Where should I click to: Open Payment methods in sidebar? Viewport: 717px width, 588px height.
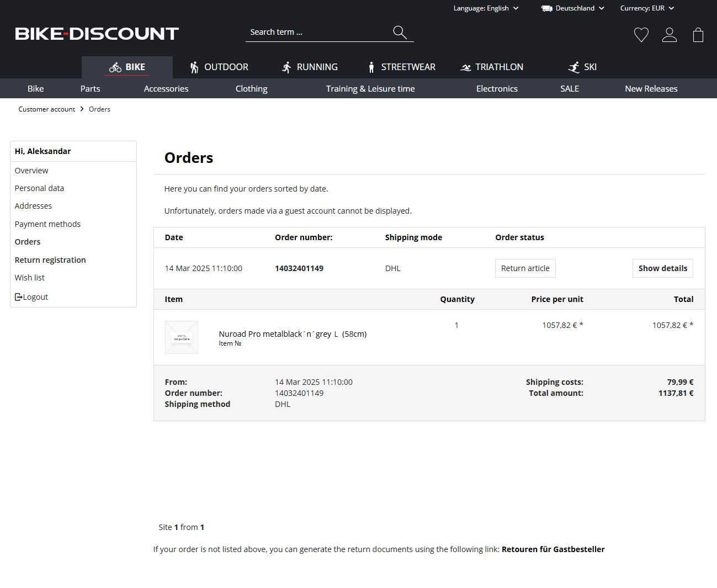pos(47,224)
